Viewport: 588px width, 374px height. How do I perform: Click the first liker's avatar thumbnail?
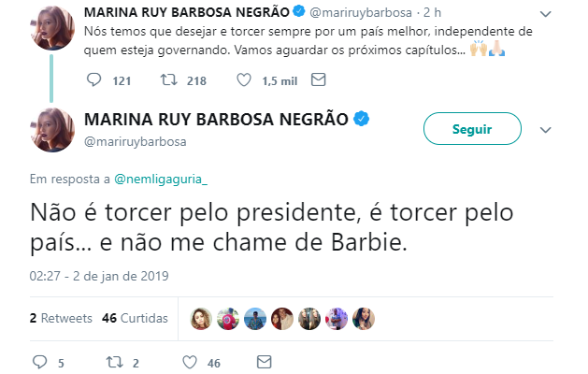click(x=200, y=318)
